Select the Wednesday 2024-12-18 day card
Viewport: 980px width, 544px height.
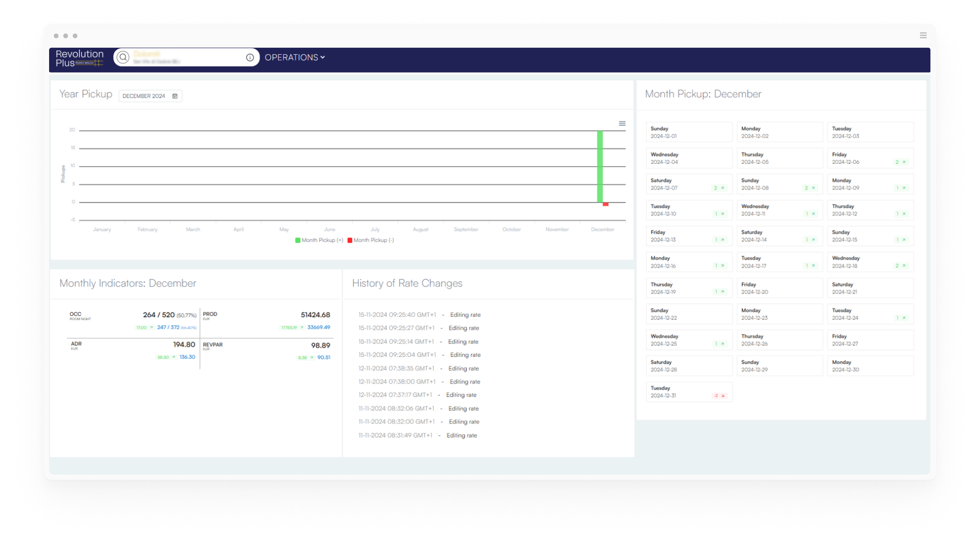[870, 262]
